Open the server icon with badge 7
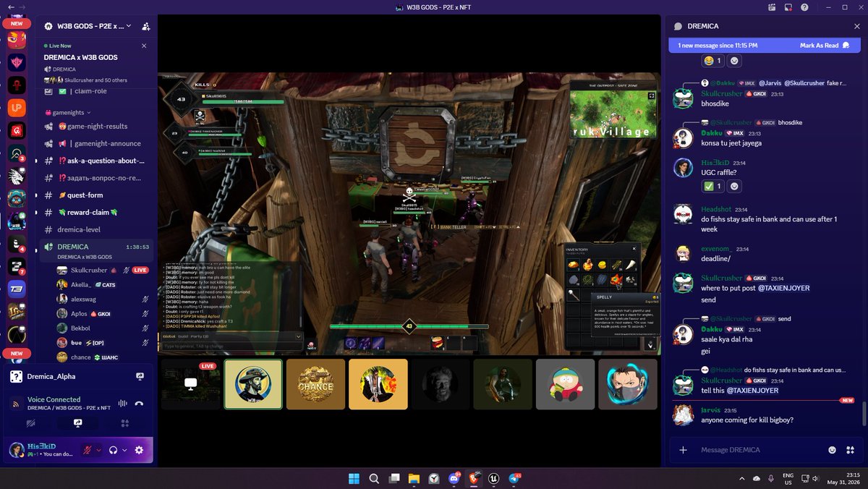868x489 pixels. (17, 266)
